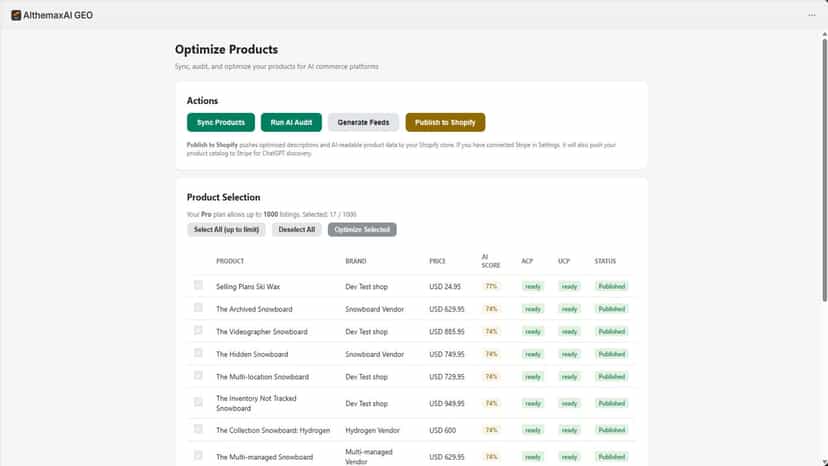Image resolution: width=828 pixels, height=466 pixels.
Task: Select all products up to limit
Action: click(226, 229)
